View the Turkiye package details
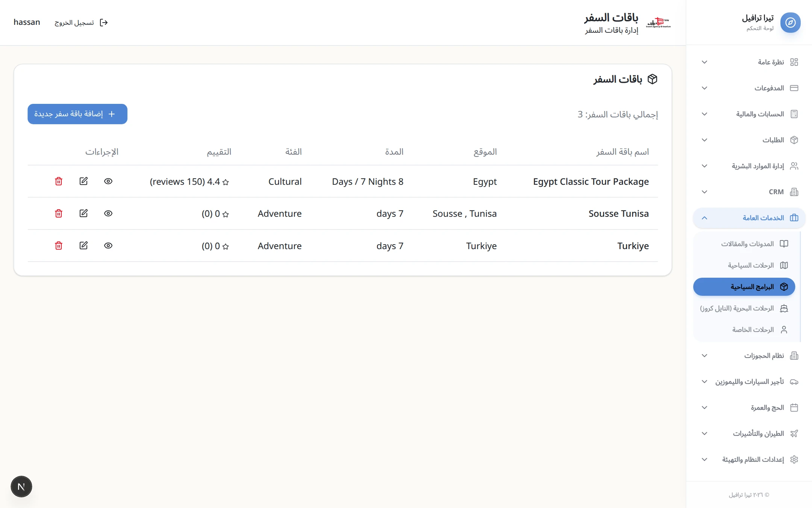The image size is (812, 508). click(108, 246)
